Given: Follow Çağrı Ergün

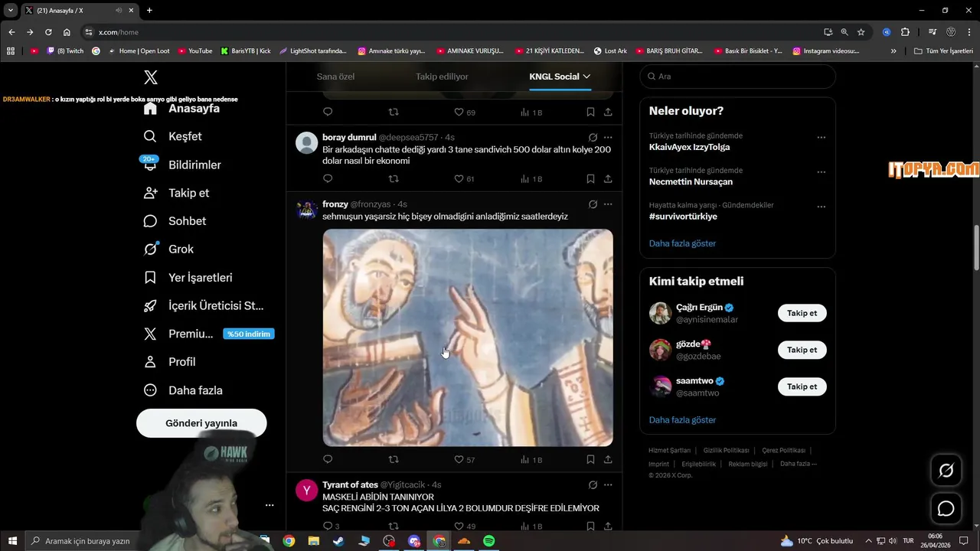Looking at the screenshot, I should coord(802,313).
